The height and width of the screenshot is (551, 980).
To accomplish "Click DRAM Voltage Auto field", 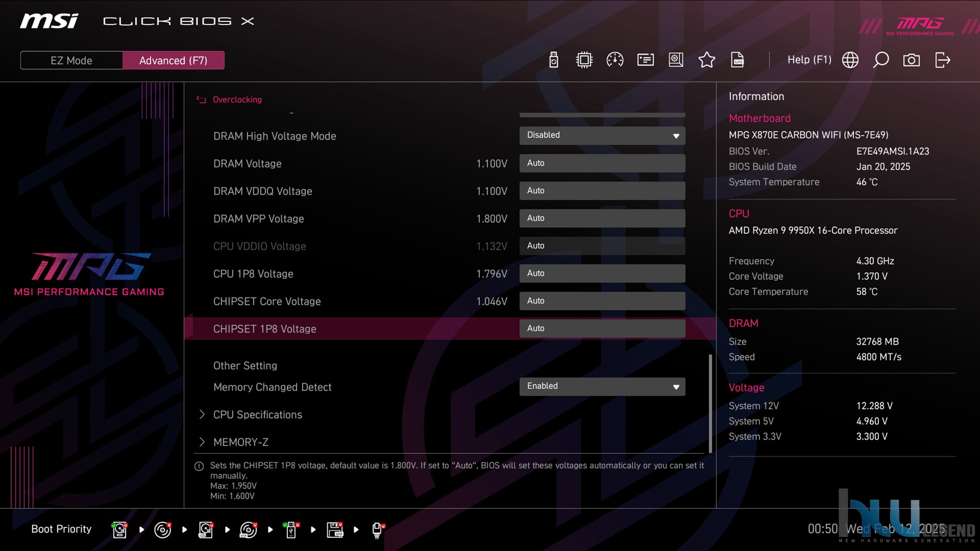I will pyautogui.click(x=602, y=163).
